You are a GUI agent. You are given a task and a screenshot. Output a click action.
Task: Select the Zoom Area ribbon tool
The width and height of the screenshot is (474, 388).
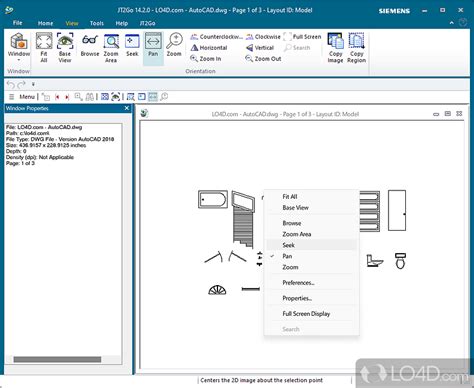[111, 47]
